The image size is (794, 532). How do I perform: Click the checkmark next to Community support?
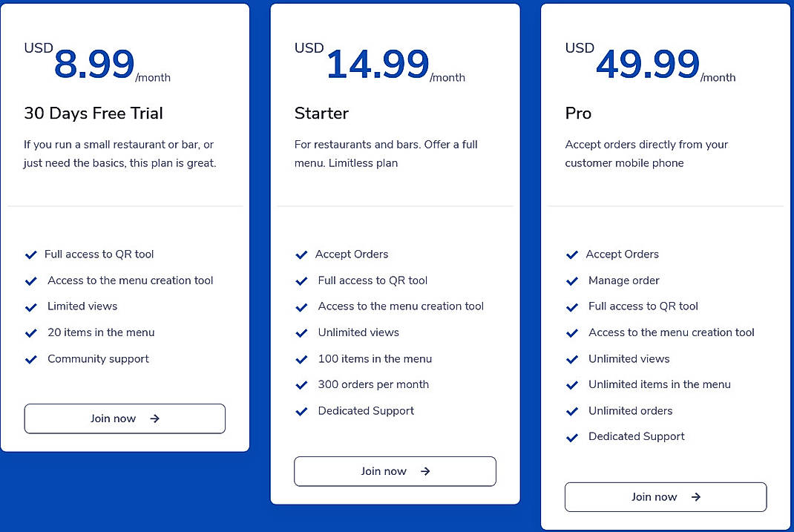(31, 358)
